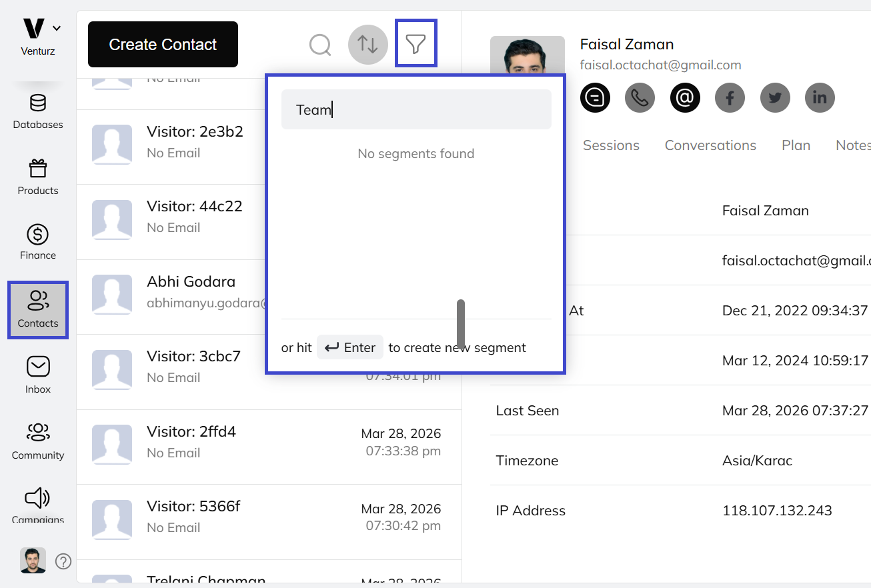This screenshot has width=871, height=588.
Task: Click the contact search magnifier icon
Action: 320,45
